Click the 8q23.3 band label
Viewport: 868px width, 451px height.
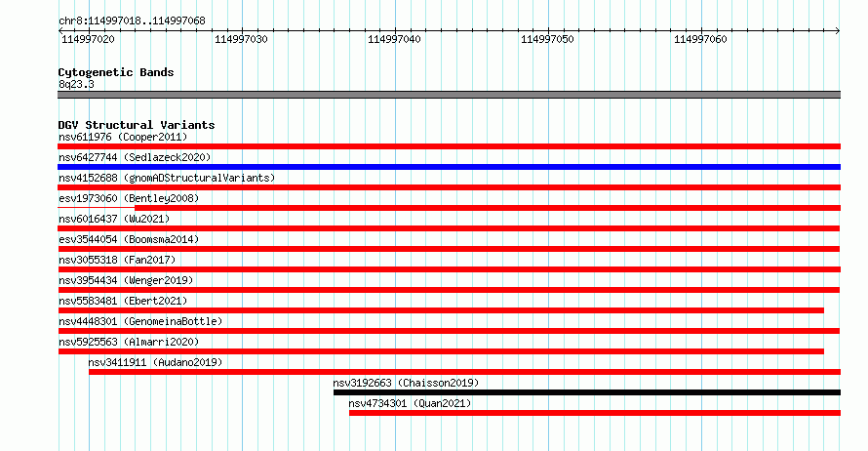tap(76, 84)
